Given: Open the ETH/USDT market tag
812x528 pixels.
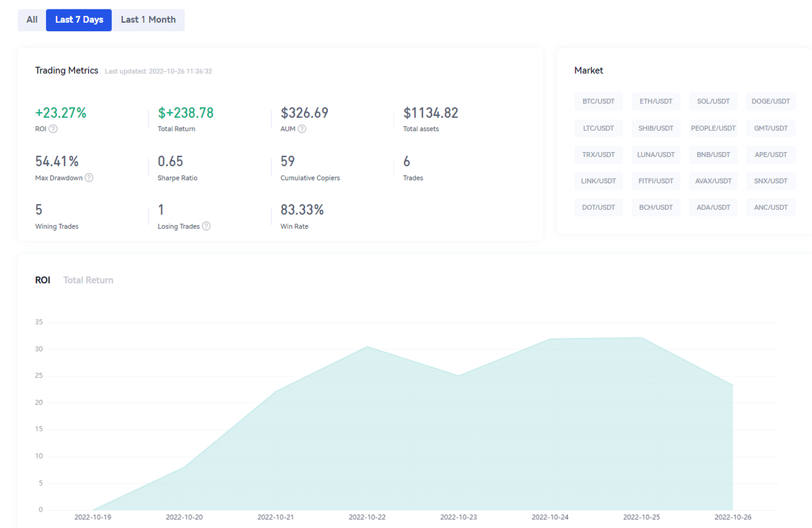Looking at the screenshot, I should pyautogui.click(x=656, y=101).
